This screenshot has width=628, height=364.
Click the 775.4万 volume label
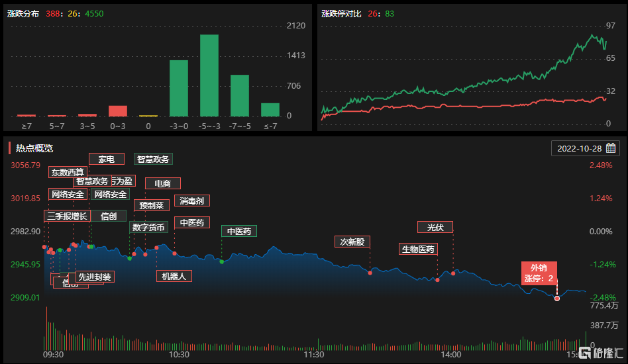(x=604, y=306)
